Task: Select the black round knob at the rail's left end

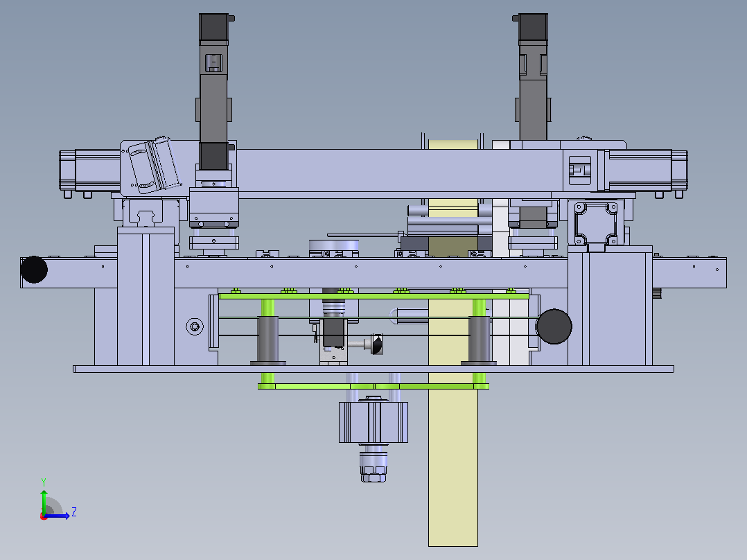Action: pos(34,270)
